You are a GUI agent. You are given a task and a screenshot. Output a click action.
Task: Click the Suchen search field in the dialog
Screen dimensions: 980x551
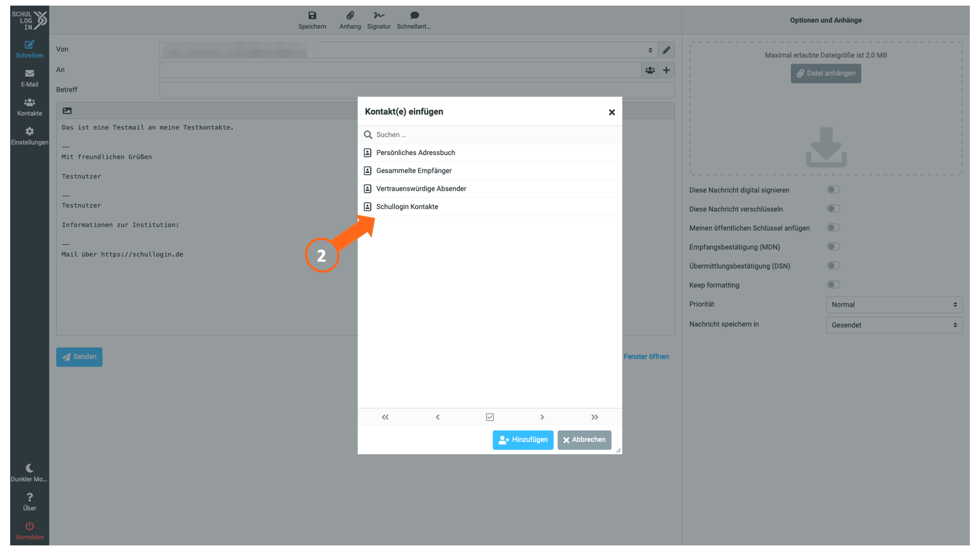pyautogui.click(x=489, y=135)
